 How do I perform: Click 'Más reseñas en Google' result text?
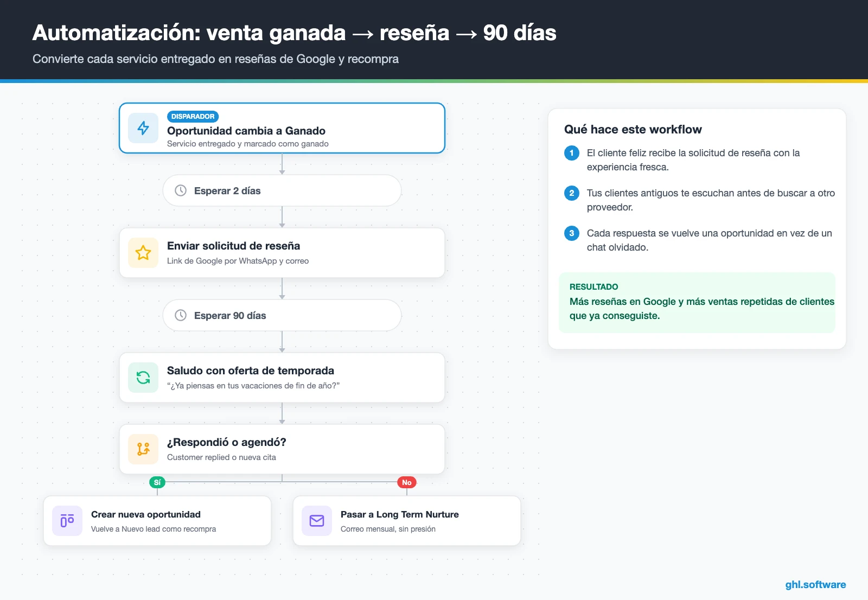702,309
